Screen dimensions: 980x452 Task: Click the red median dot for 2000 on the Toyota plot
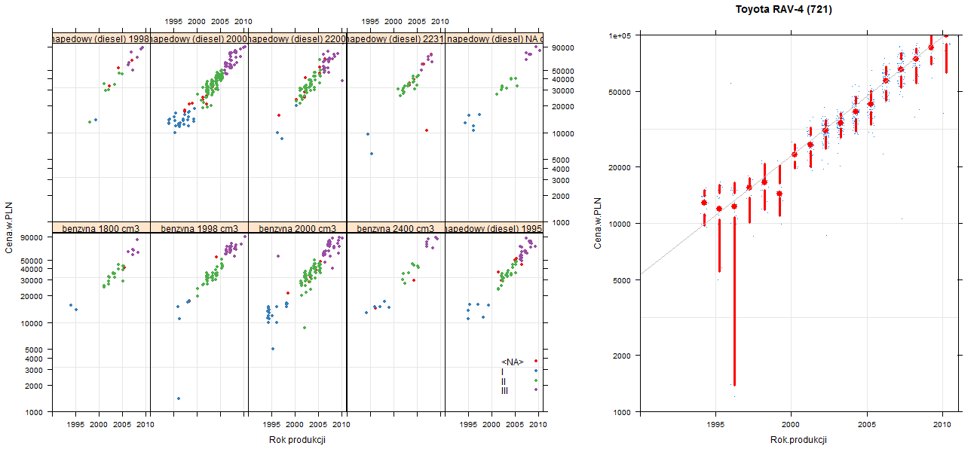tap(795, 154)
